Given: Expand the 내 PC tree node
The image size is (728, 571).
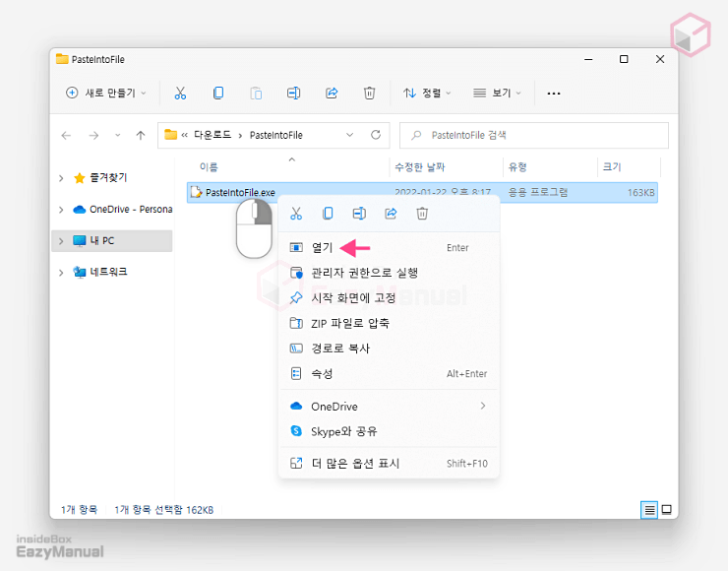Looking at the screenshot, I should (x=61, y=240).
